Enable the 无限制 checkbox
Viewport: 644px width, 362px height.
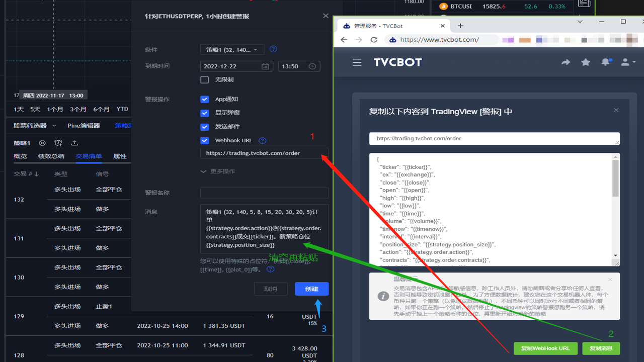[204, 79]
